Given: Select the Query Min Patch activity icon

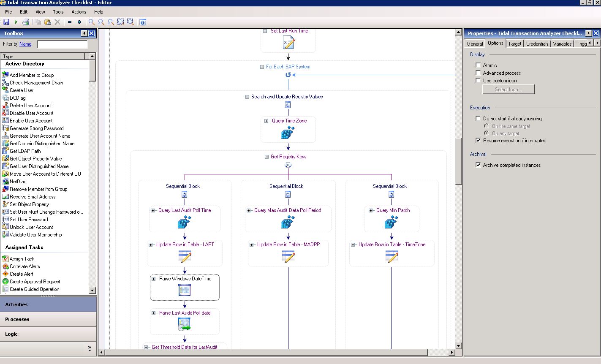Looking at the screenshot, I should 392,222.
